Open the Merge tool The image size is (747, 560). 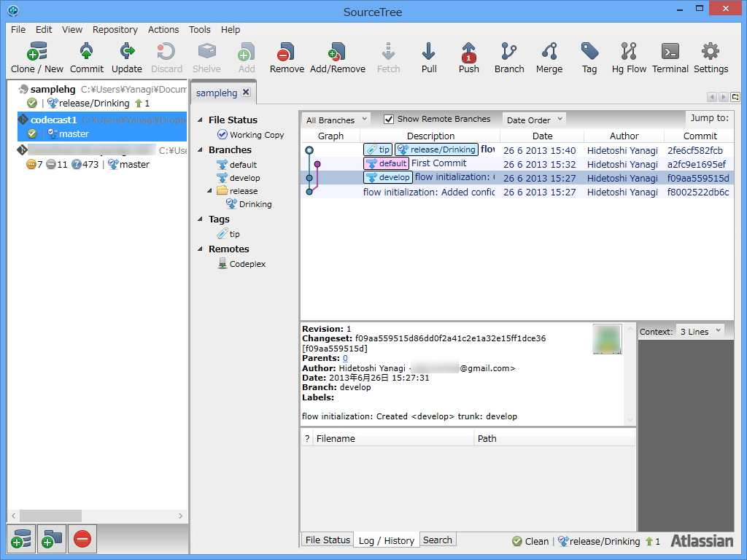click(549, 58)
